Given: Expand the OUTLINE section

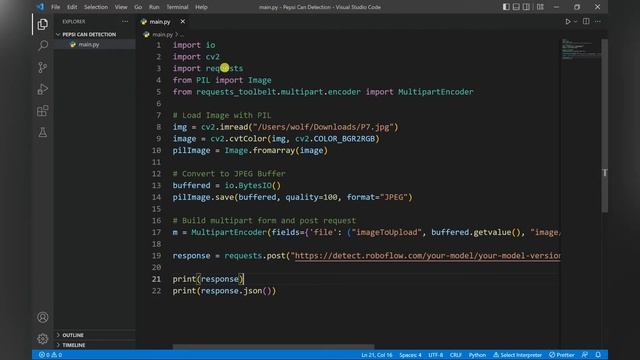Looking at the screenshot, I should [x=73, y=335].
